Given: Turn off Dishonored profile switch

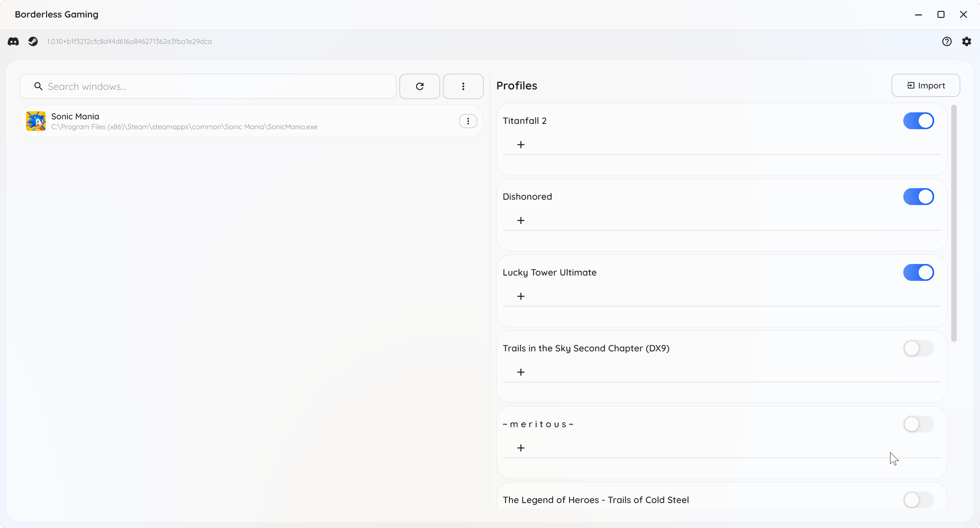Looking at the screenshot, I should [918, 197].
